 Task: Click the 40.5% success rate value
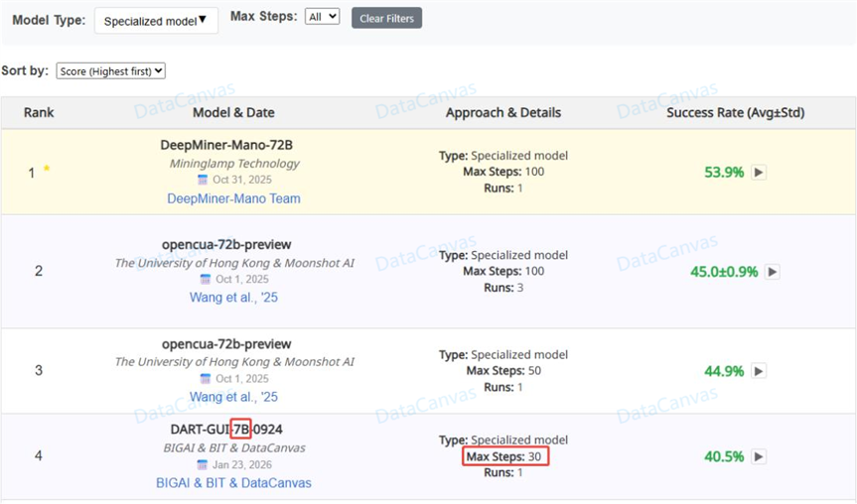click(724, 456)
